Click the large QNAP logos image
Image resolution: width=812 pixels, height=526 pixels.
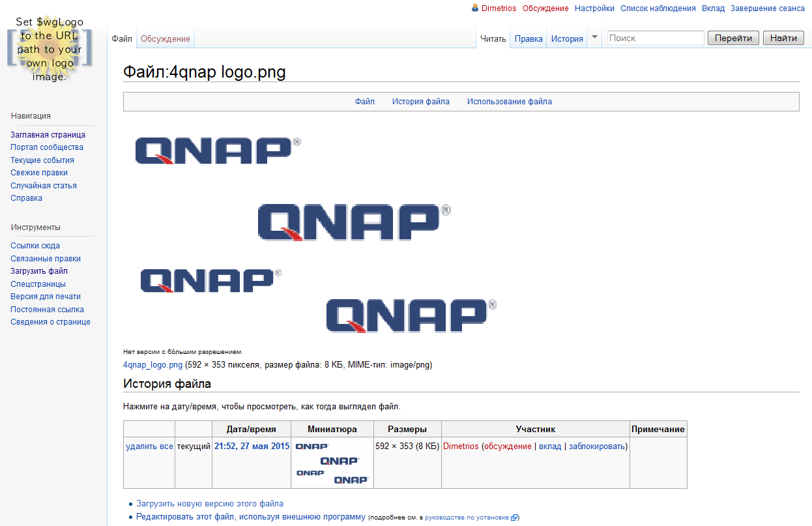[x=316, y=231]
